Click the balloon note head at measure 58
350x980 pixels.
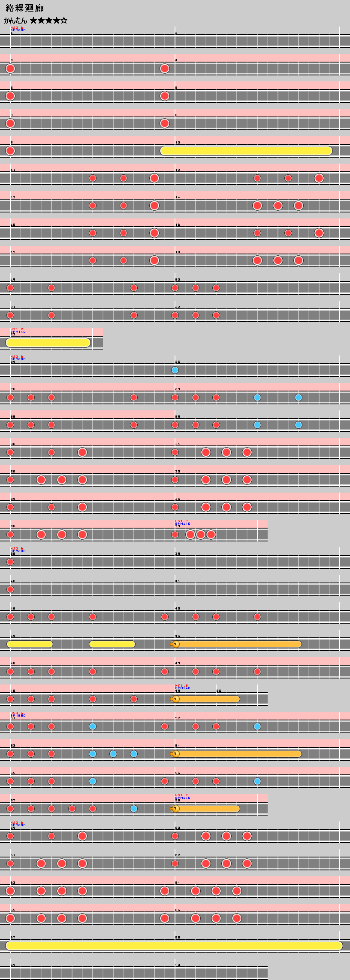(x=175, y=809)
